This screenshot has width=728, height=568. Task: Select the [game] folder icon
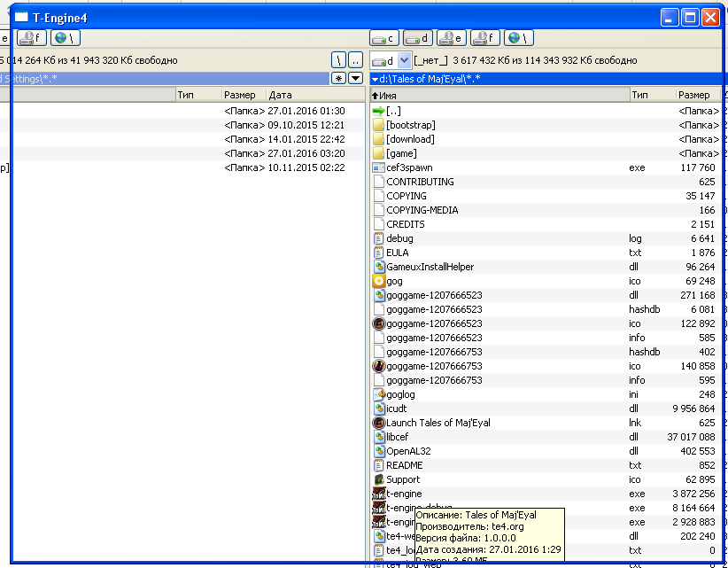(x=379, y=153)
